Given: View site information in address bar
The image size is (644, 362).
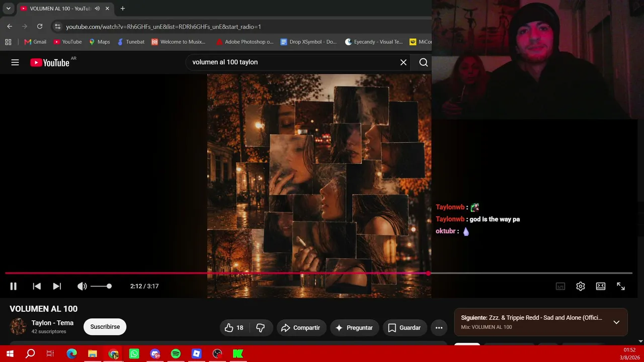Looking at the screenshot, I should [x=57, y=27].
